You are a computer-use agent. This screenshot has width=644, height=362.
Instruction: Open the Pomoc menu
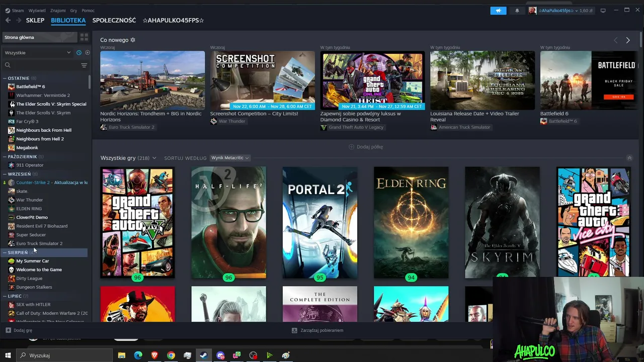point(88,11)
